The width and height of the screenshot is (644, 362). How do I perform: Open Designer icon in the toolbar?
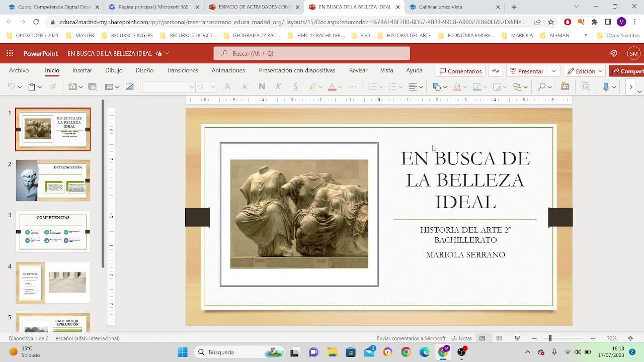point(565,87)
